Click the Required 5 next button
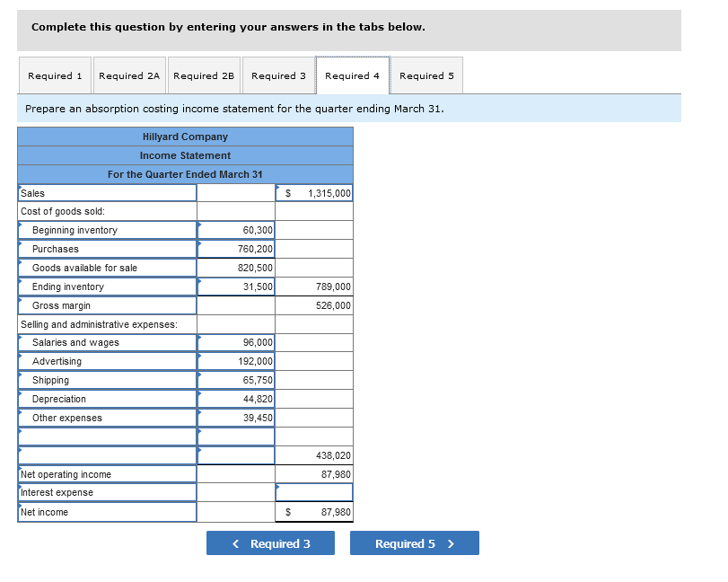This screenshot has width=728, height=582. pos(415,543)
